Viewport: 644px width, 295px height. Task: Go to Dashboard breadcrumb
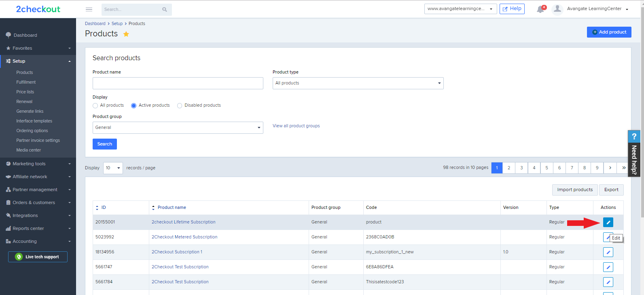click(x=95, y=24)
